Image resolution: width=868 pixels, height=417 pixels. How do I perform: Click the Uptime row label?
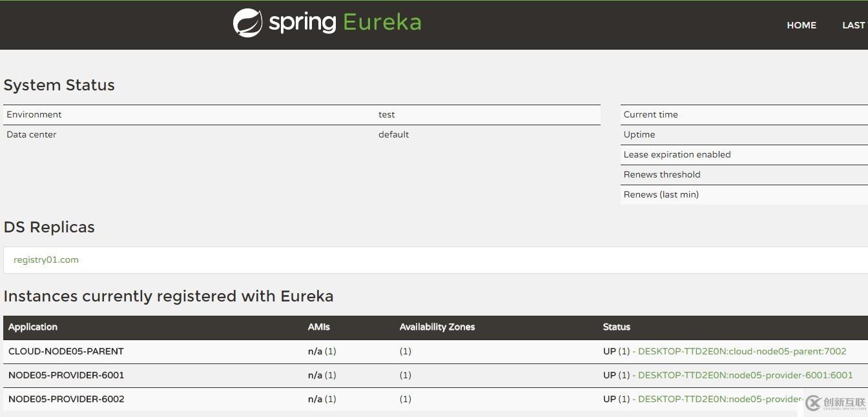tap(639, 134)
